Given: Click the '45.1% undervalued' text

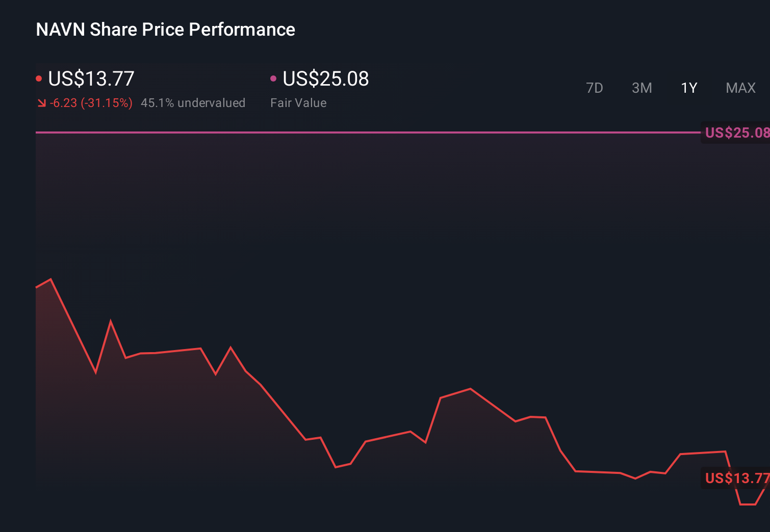Looking at the screenshot, I should coord(193,102).
